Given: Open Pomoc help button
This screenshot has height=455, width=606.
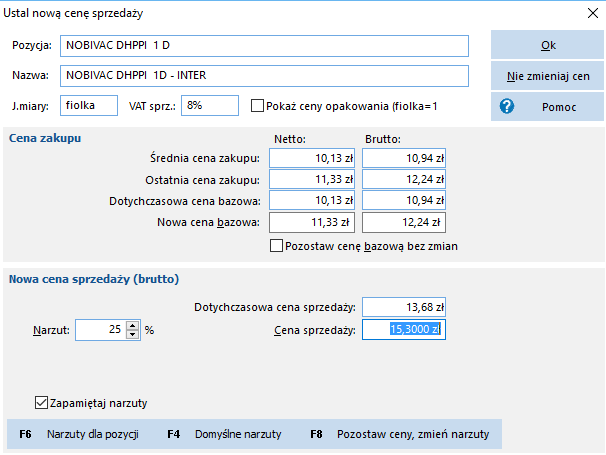Looking at the screenshot, I should pyautogui.click(x=547, y=107).
